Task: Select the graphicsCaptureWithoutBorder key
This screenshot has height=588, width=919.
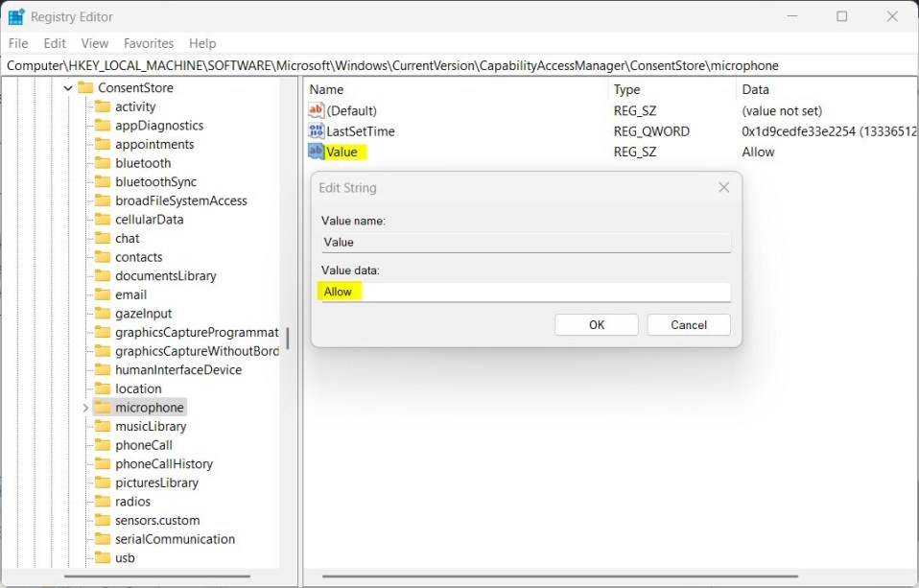Action: point(197,351)
